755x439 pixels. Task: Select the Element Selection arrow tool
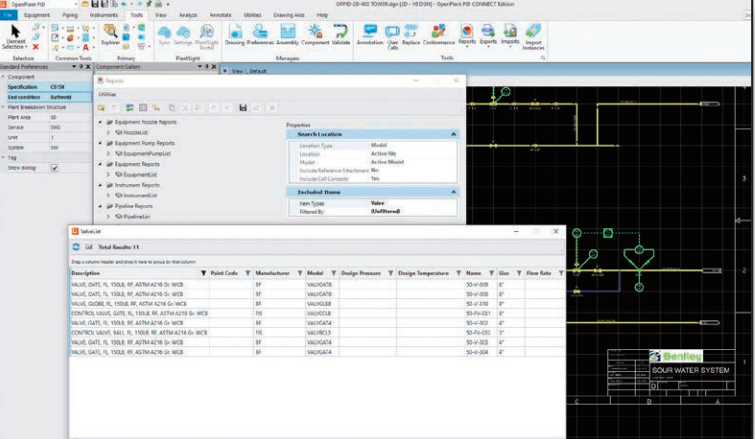tap(15, 37)
